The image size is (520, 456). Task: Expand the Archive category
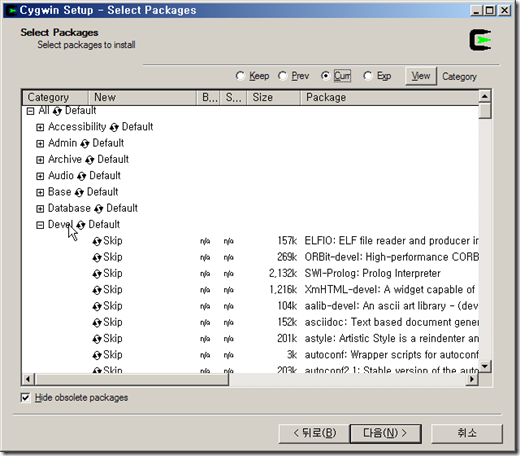point(40,160)
